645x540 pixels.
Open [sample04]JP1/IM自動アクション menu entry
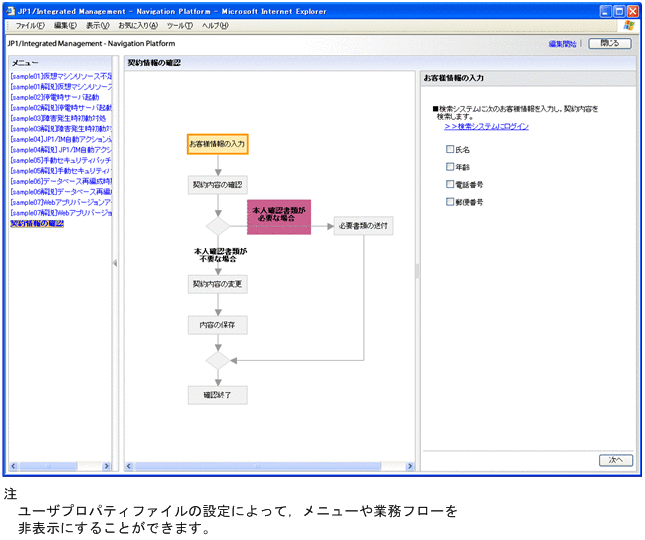pyautogui.click(x=61, y=139)
